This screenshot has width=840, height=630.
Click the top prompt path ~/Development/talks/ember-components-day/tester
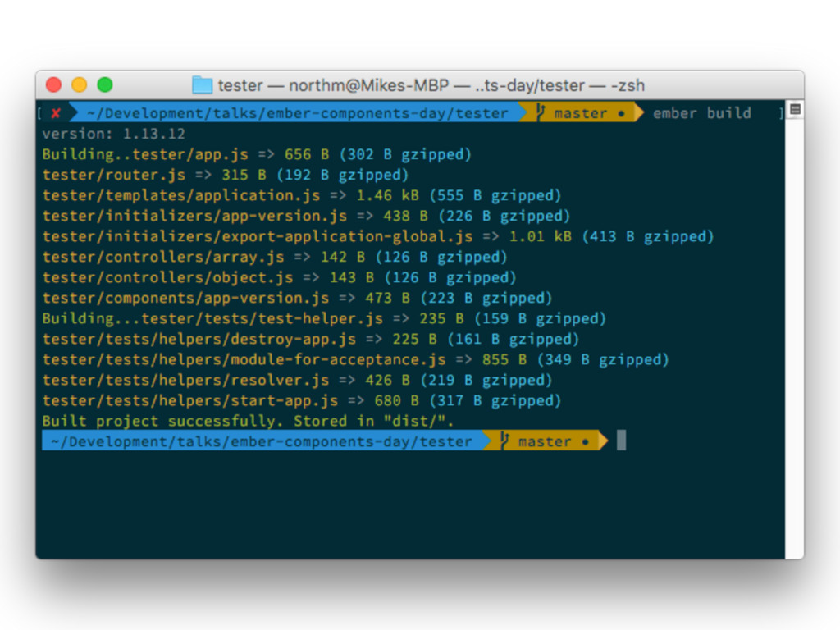click(297, 113)
